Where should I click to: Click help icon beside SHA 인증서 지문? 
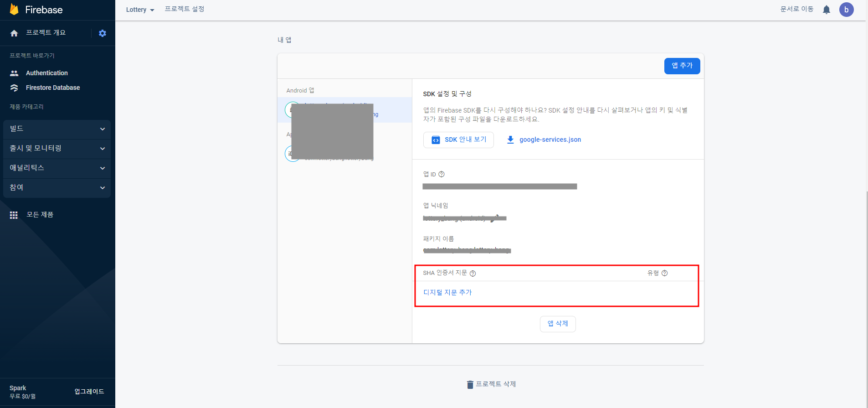[x=473, y=274]
